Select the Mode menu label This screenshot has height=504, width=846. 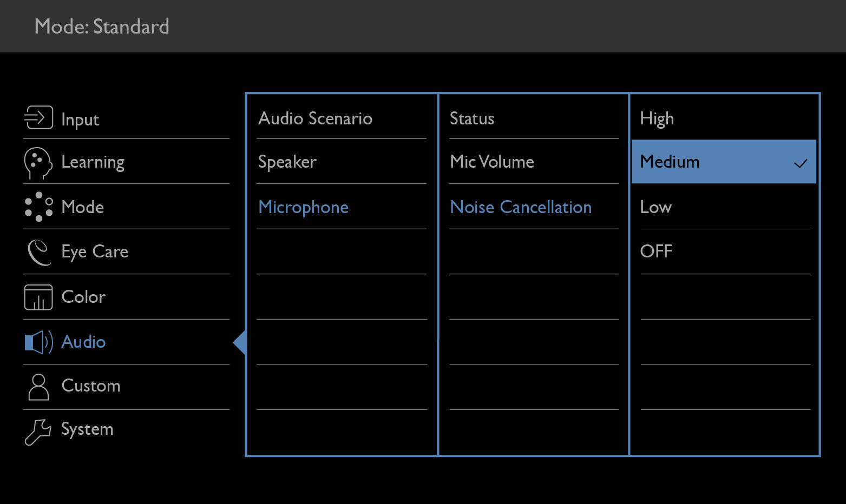coord(83,207)
